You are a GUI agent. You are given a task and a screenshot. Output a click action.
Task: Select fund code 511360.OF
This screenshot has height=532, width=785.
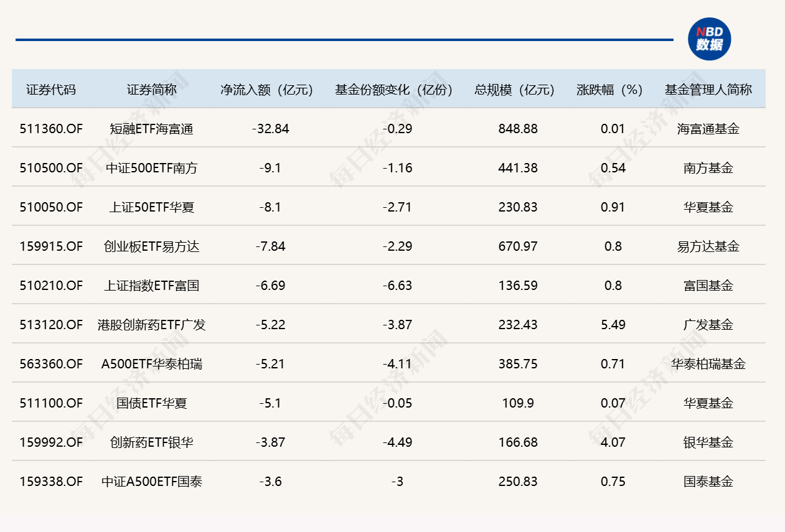pos(51,129)
